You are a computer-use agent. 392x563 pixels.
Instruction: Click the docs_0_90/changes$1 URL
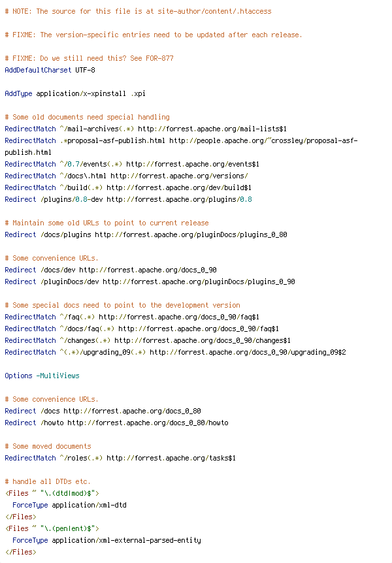(x=203, y=340)
